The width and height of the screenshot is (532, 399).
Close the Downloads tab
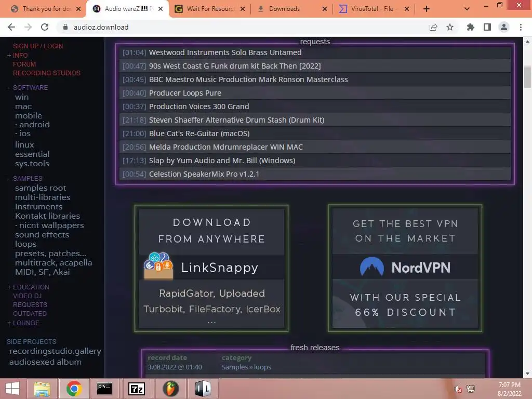tap(325, 9)
